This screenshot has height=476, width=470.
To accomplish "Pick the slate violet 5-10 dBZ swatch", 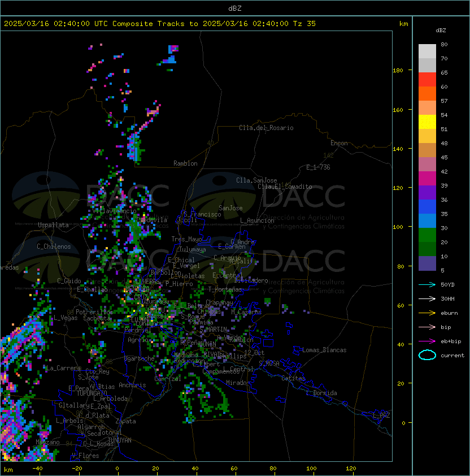I will point(427,263).
